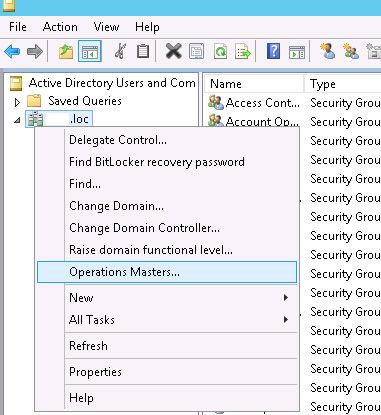This screenshot has height=415, width=381.
Task: Click the Cut scissors icon
Action: [120, 52]
